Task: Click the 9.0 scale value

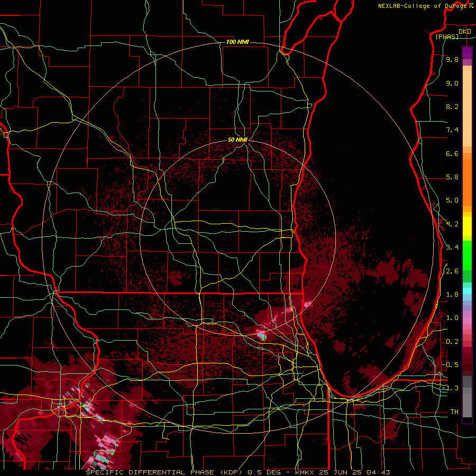Action: (452, 83)
